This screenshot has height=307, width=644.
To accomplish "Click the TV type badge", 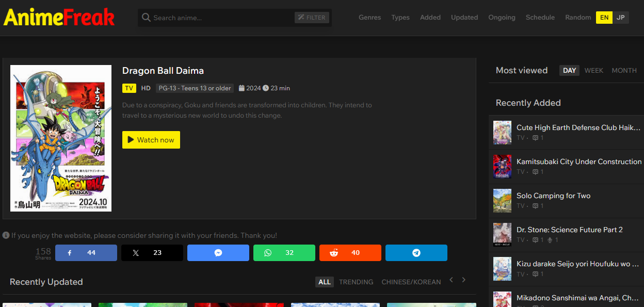I will click(129, 88).
